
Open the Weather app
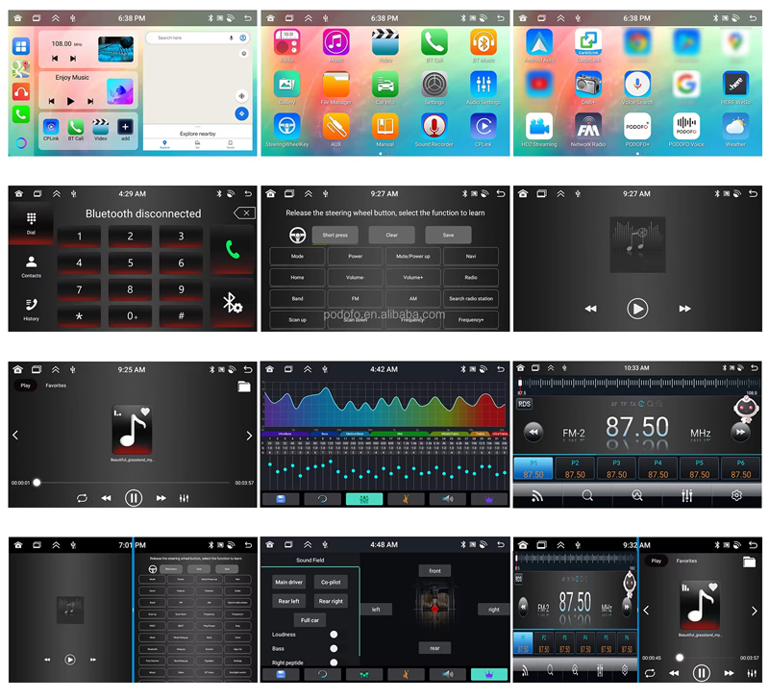tap(735, 127)
